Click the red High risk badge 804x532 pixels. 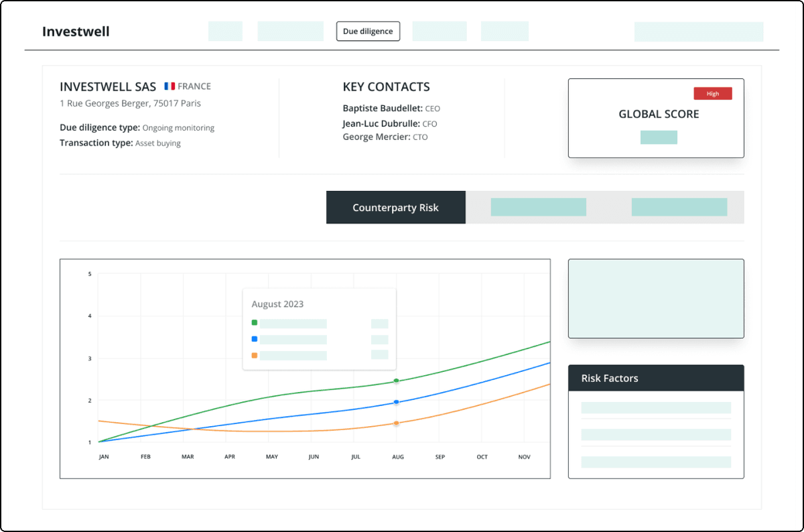pos(712,94)
